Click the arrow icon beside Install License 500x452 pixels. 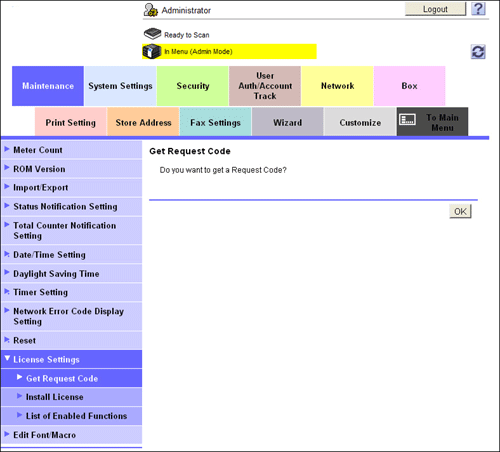click(19, 396)
